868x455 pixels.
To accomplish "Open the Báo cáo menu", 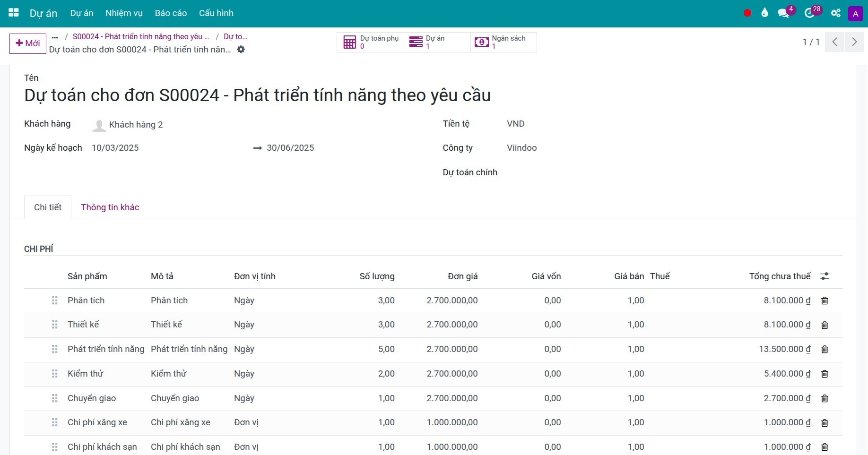I will pos(171,13).
